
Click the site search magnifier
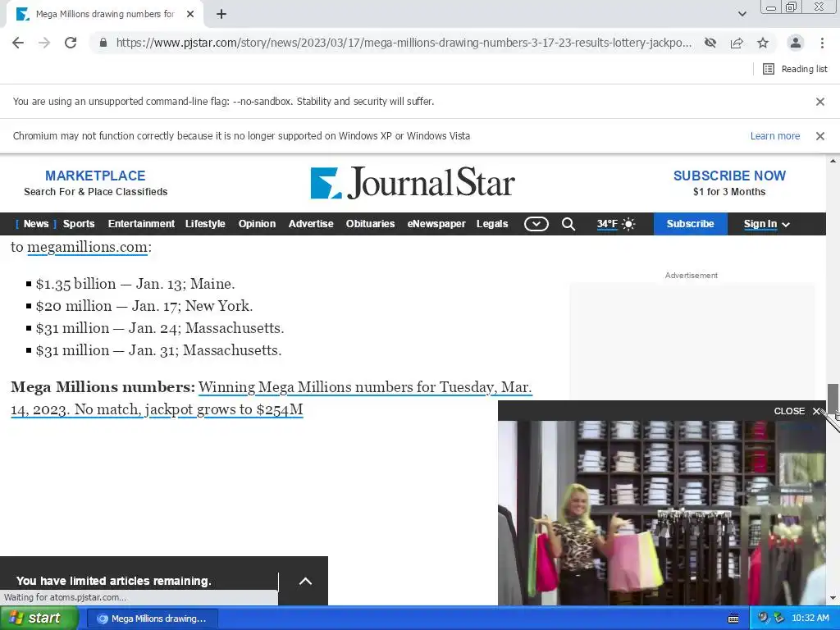coord(568,224)
